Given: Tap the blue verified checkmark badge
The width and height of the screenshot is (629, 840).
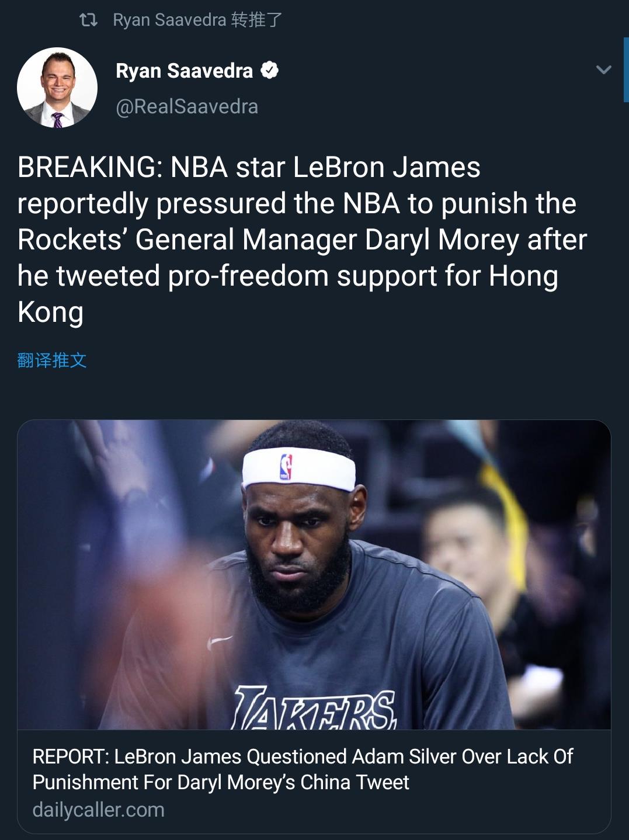Looking at the screenshot, I should pos(269,71).
